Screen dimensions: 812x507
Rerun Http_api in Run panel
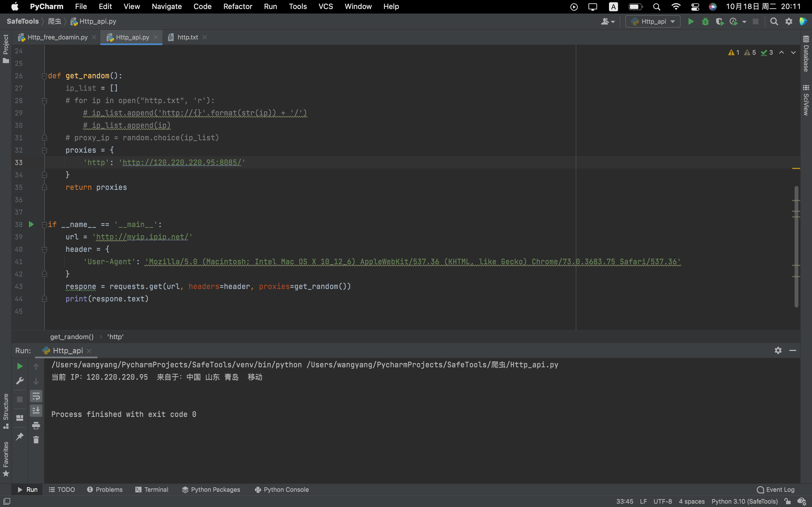tap(20, 366)
